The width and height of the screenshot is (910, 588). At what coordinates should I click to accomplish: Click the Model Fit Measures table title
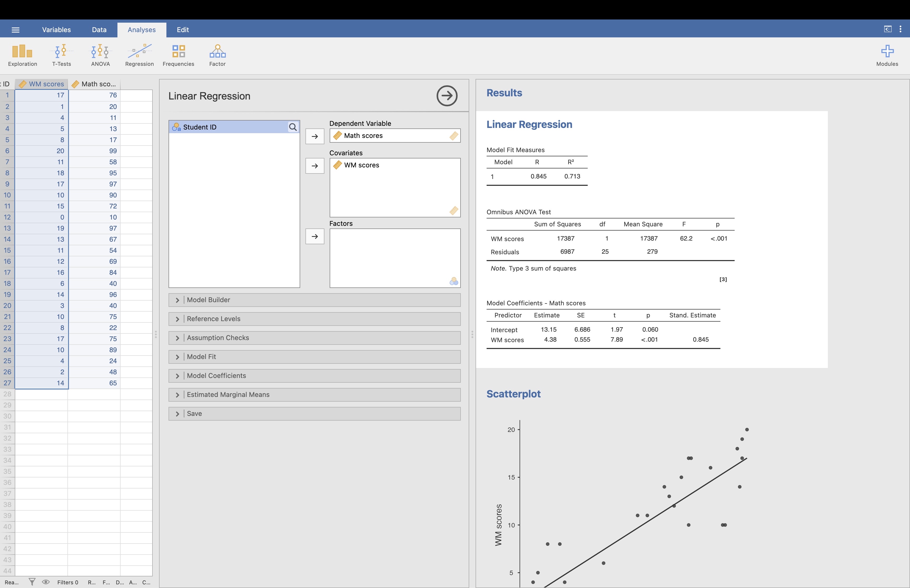click(x=515, y=150)
